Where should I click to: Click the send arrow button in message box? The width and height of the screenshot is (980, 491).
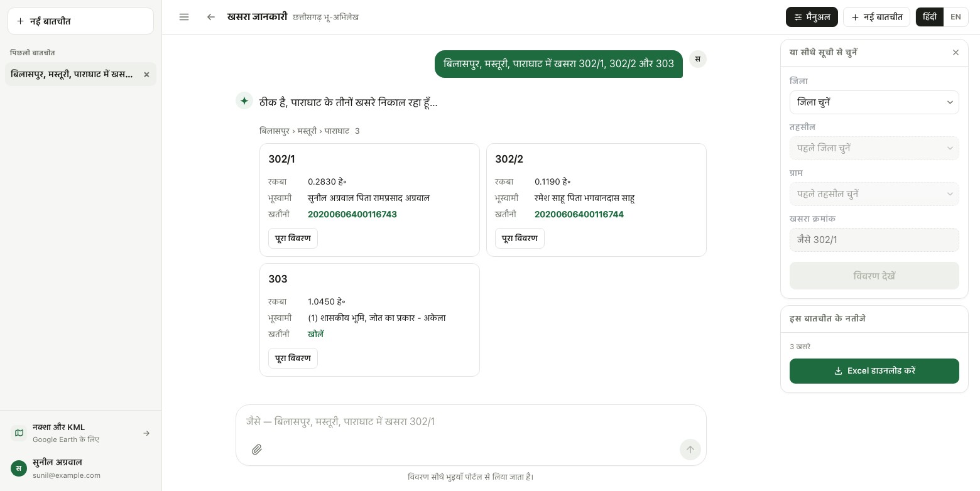(690, 450)
